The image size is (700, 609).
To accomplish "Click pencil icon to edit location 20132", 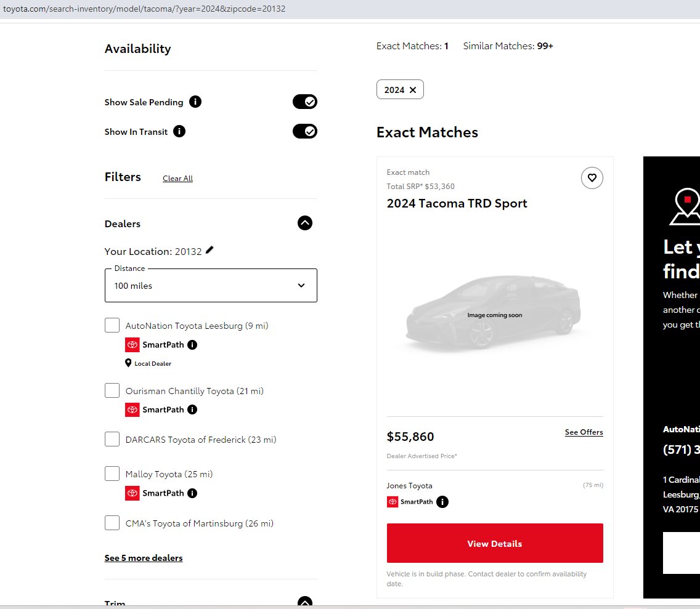I will click(210, 250).
